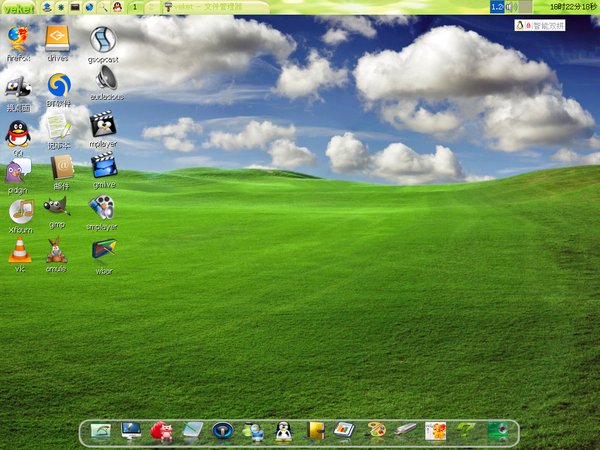This screenshot has height=450, width=600.
Task: Launch mplayer from the desktop
Action: tap(103, 125)
